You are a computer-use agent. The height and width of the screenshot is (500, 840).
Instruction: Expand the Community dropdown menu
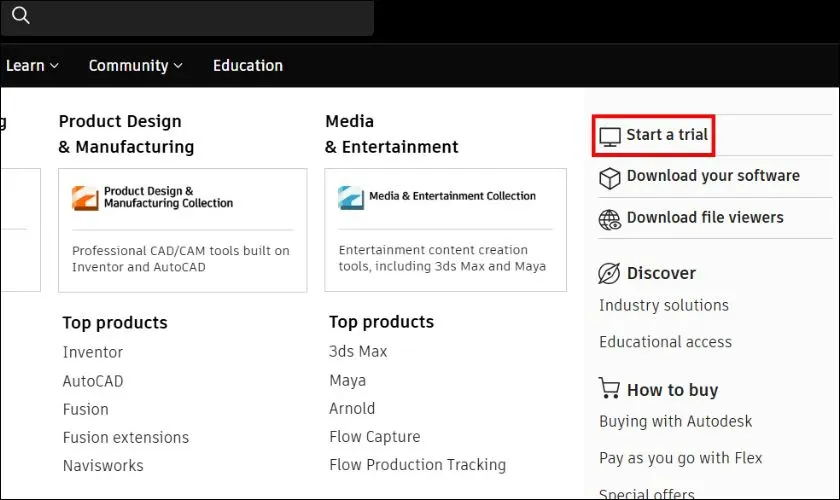point(135,66)
